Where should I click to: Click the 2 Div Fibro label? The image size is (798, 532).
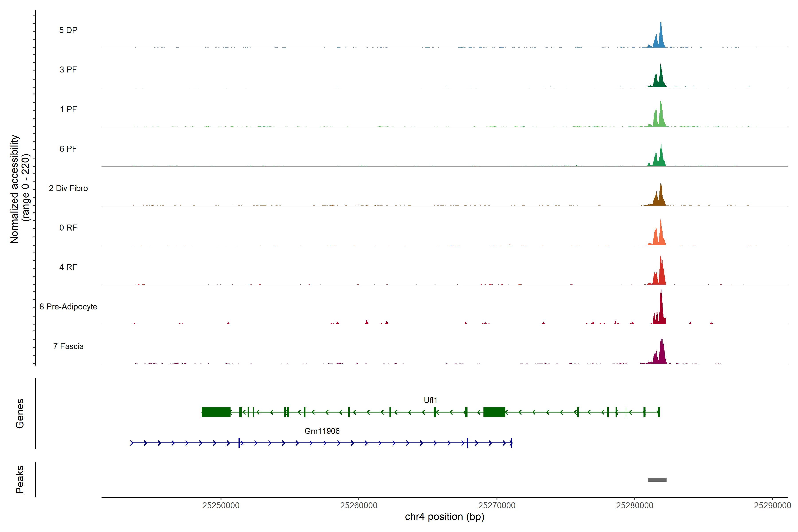tap(68, 188)
